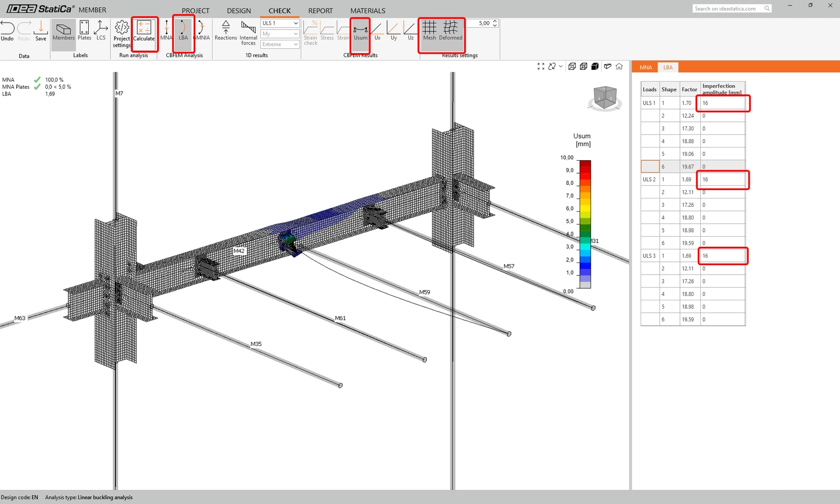Open the ULS 1 load dropdown
This screenshot has height=504, width=840.
click(x=280, y=23)
